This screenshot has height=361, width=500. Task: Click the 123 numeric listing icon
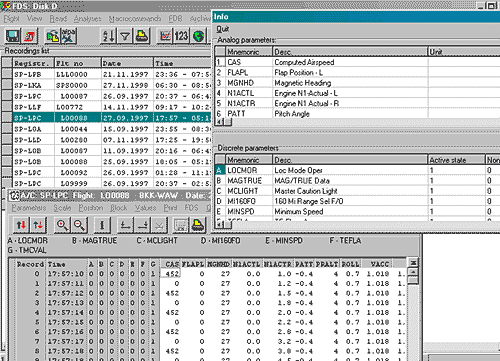coord(181,36)
